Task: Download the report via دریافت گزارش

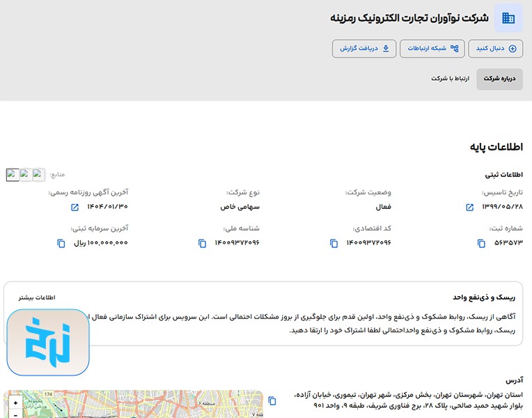Action: (x=364, y=49)
